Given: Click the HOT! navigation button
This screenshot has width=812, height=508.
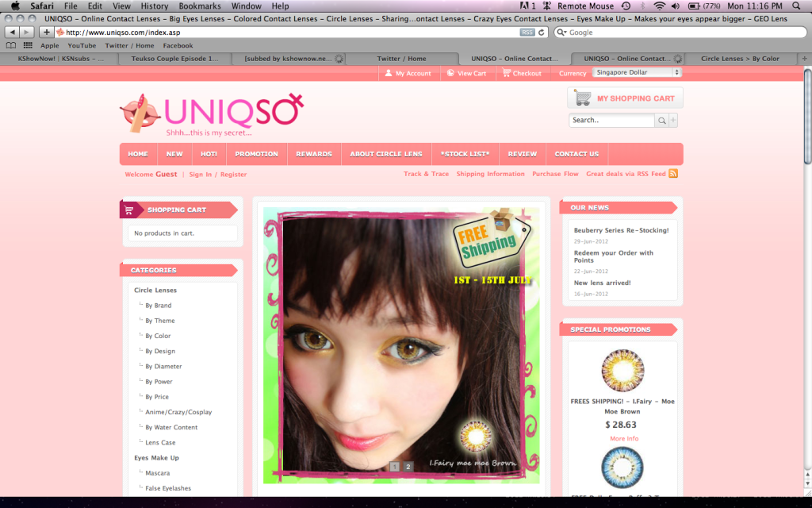Looking at the screenshot, I should click(x=209, y=154).
